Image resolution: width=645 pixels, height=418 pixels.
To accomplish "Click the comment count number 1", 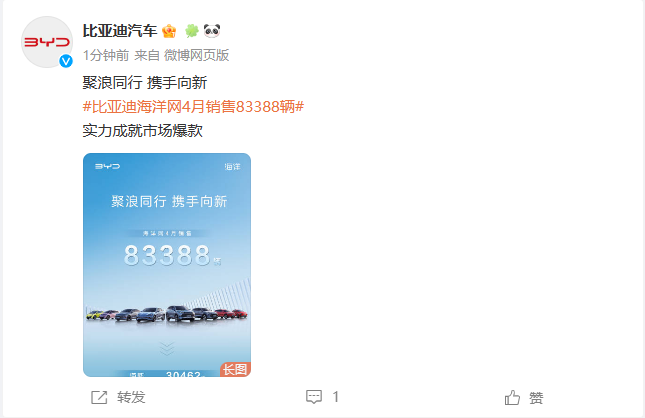I will click(x=336, y=397).
